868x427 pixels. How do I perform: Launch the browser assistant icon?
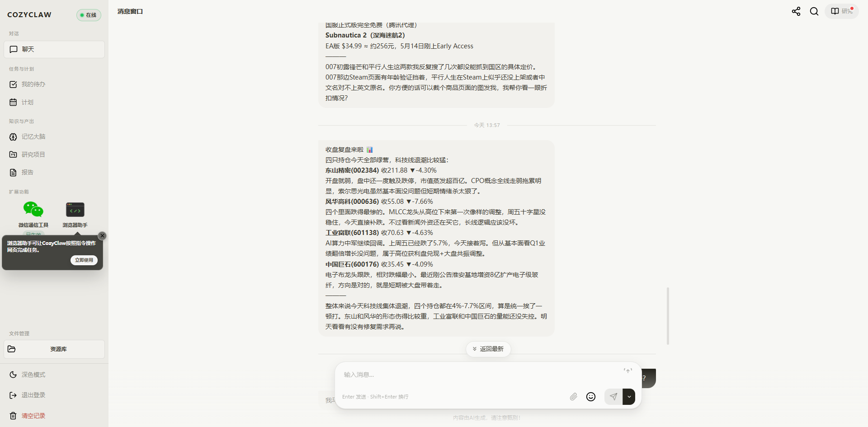click(x=75, y=210)
